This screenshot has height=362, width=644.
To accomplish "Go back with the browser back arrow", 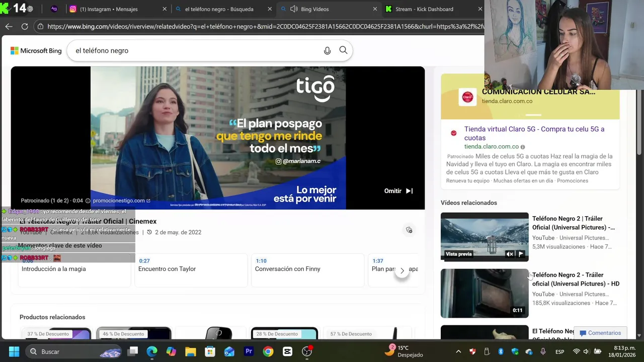I will (9, 27).
